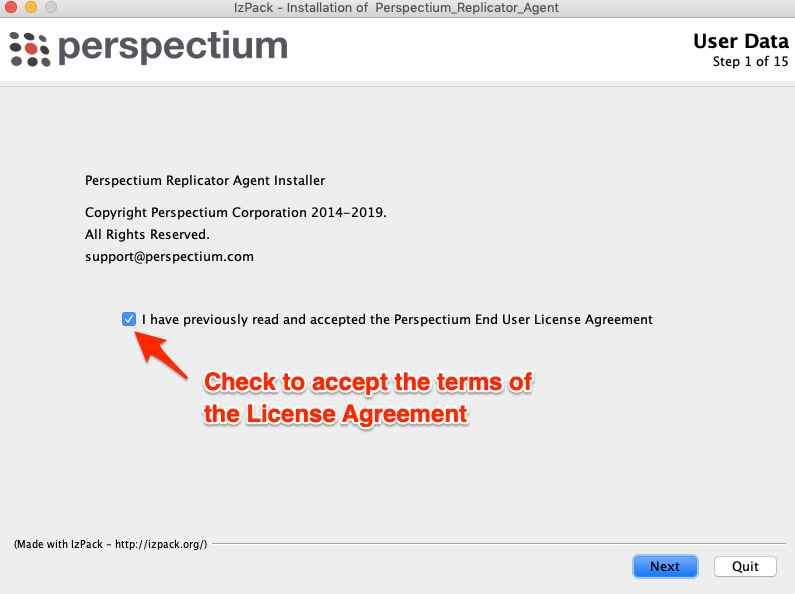The image size is (795, 594).
Task: Click the IzPack window title bar text
Action: (396, 8)
